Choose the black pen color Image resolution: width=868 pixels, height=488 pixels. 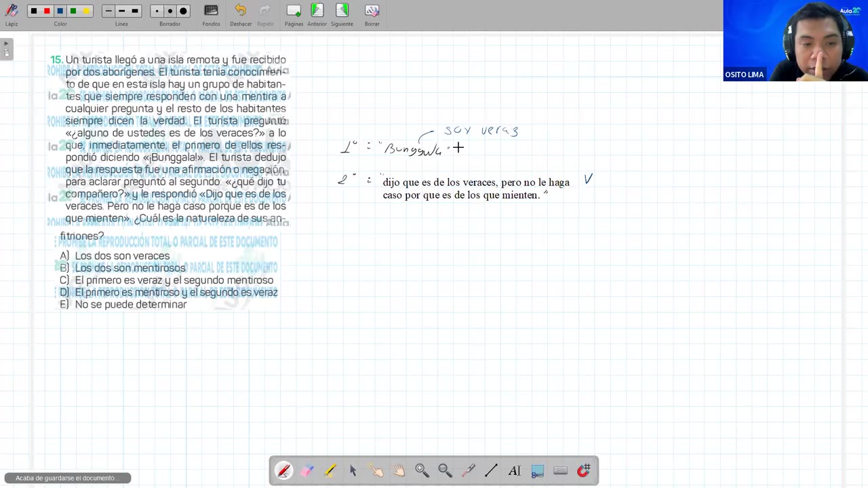click(x=34, y=11)
